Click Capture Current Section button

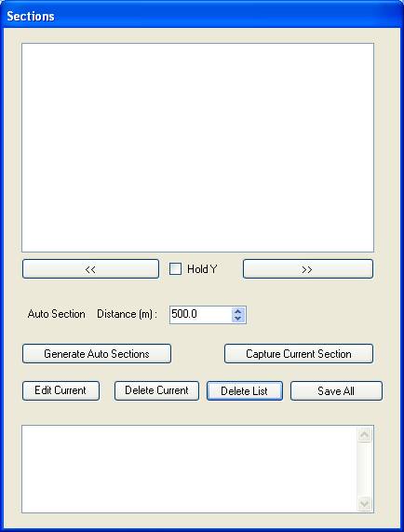[x=299, y=353]
